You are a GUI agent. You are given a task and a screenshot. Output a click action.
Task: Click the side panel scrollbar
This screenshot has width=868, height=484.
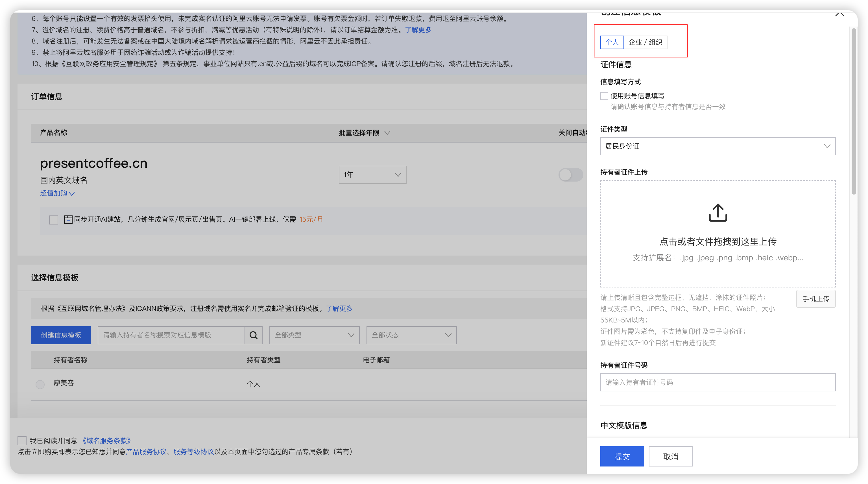(x=854, y=111)
